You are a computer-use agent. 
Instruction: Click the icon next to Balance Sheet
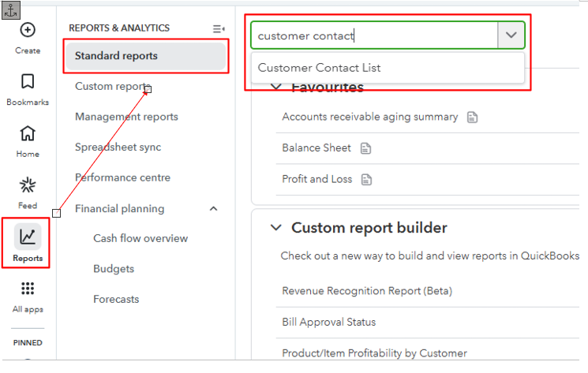(x=365, y=148)
